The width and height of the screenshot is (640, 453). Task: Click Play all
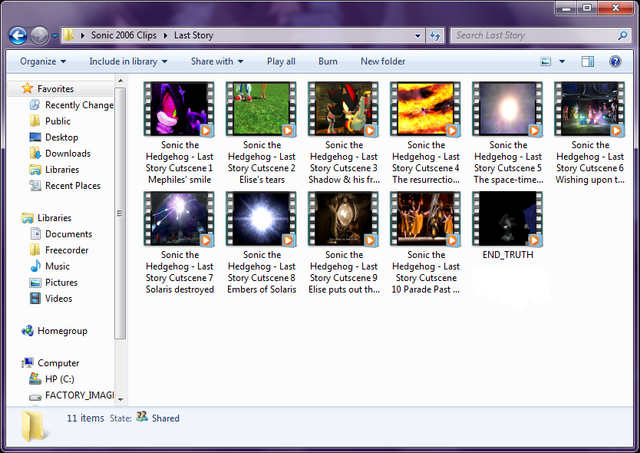tap(281, 62)
